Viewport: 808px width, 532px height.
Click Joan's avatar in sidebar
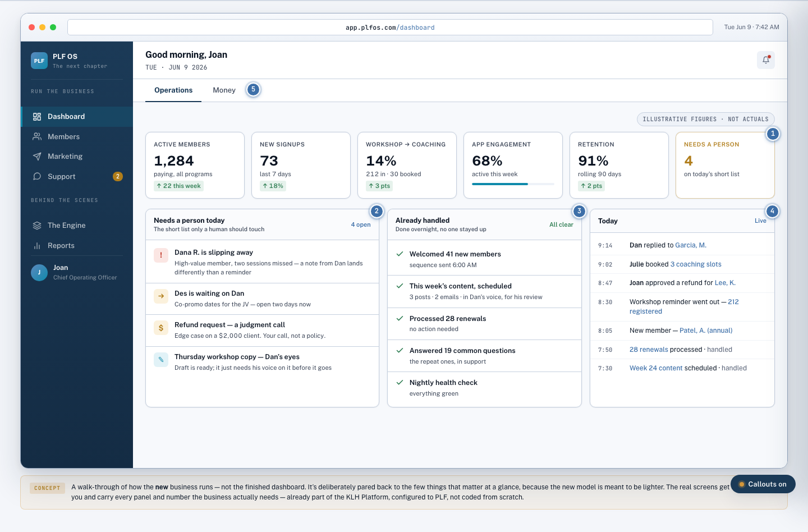tap(39, 273)
